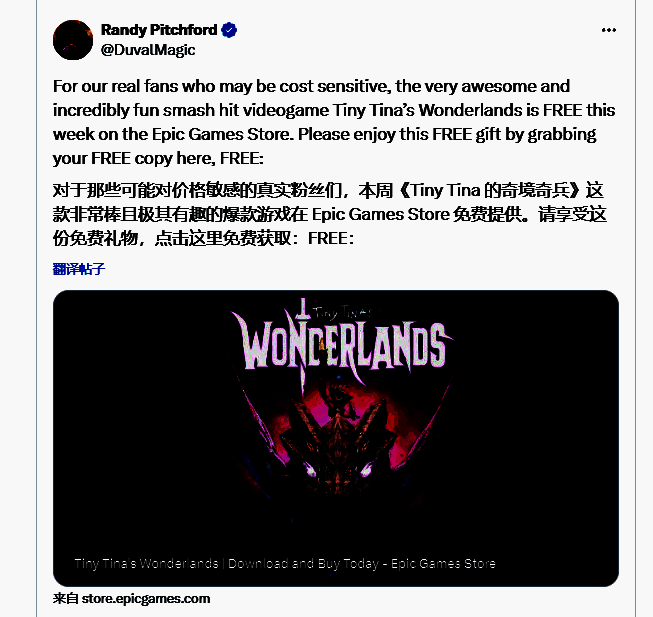Click the Wonderlands logo in the preview card
Viewport: 653px width, 617px height.
[x=339, y=343]
